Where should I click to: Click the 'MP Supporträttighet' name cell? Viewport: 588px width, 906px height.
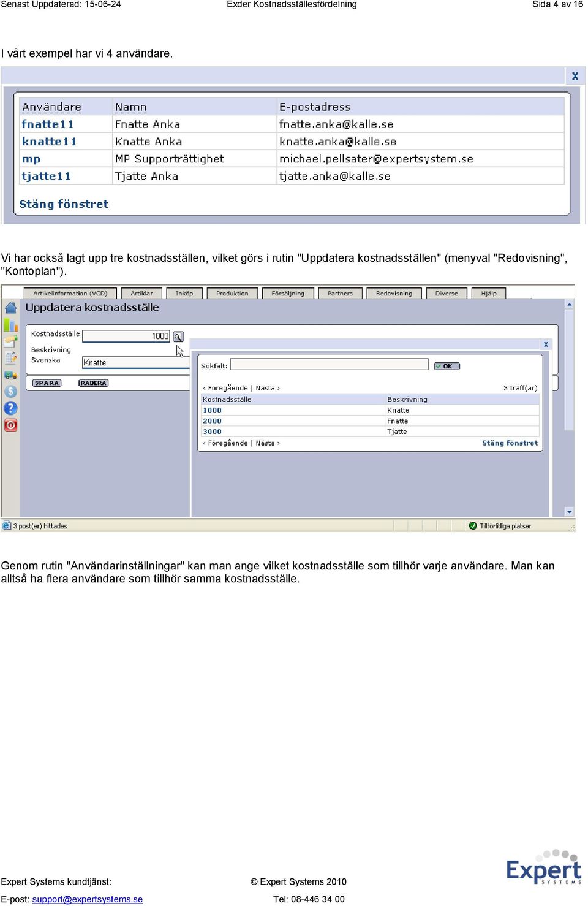(169, 159)
